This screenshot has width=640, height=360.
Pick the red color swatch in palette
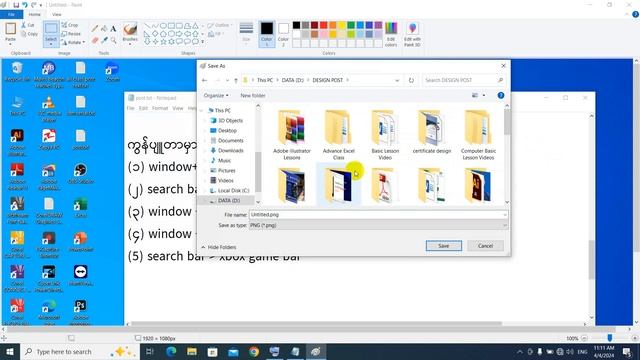tap(323, 25)
